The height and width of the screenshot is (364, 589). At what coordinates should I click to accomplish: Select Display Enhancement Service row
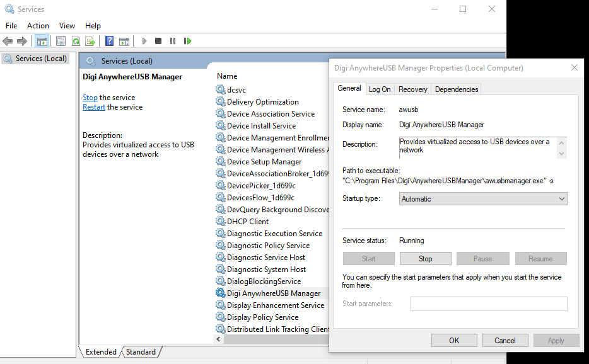tap(272, 305)
